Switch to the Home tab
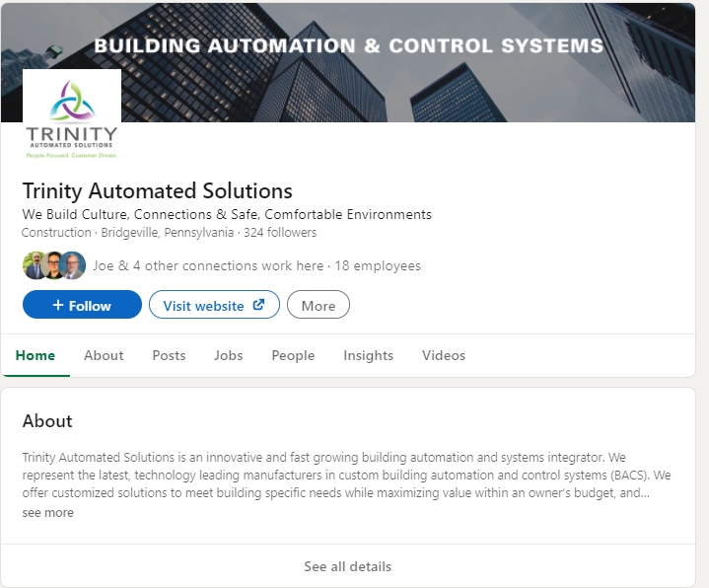 (x=35, y=355)
